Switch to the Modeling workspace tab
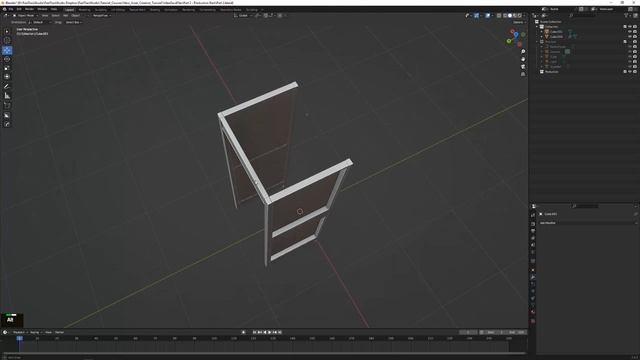The width and height of the screenshot is (640, 360). pos(84,9)
